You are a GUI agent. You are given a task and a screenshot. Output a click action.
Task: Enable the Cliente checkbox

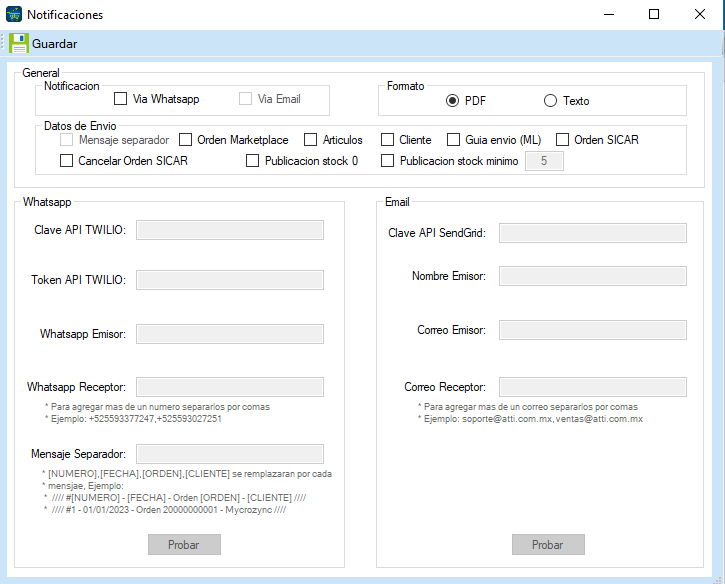tap(387, 140)
